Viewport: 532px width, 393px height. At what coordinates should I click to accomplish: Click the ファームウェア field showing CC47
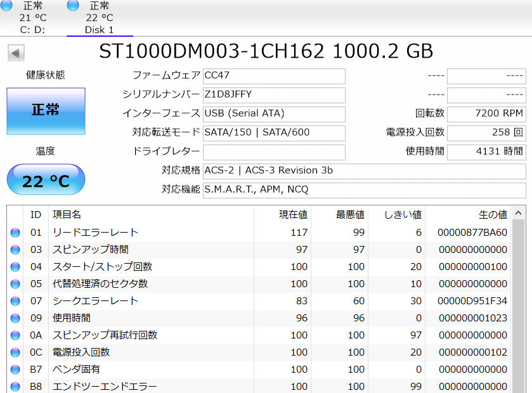click(x=274, y=76)
